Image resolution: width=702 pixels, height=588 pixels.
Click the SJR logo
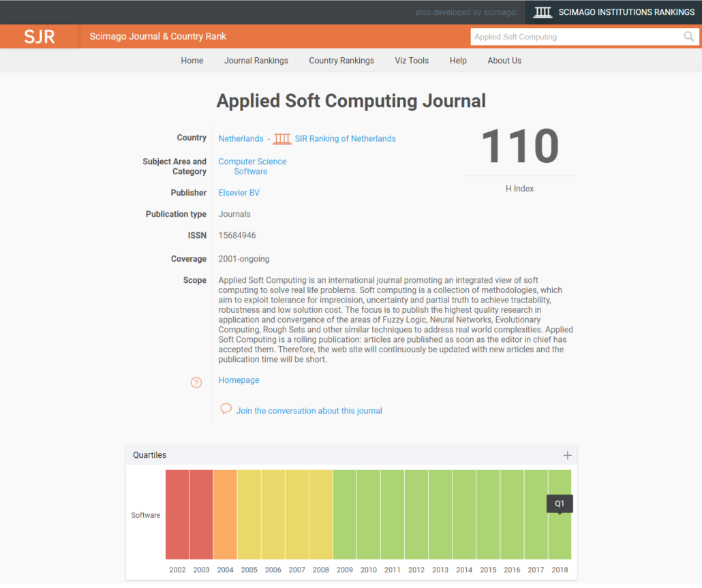40,37
